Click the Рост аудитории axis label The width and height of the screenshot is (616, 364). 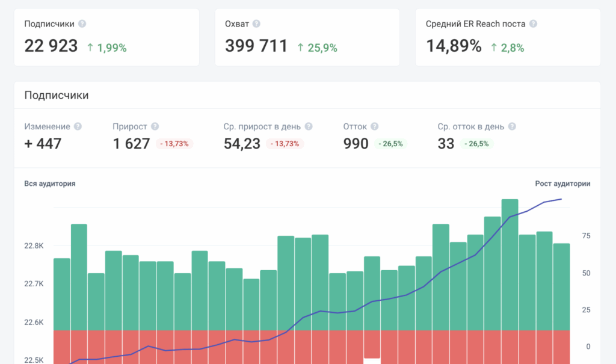pyautogui.click(x=562, y=184)
